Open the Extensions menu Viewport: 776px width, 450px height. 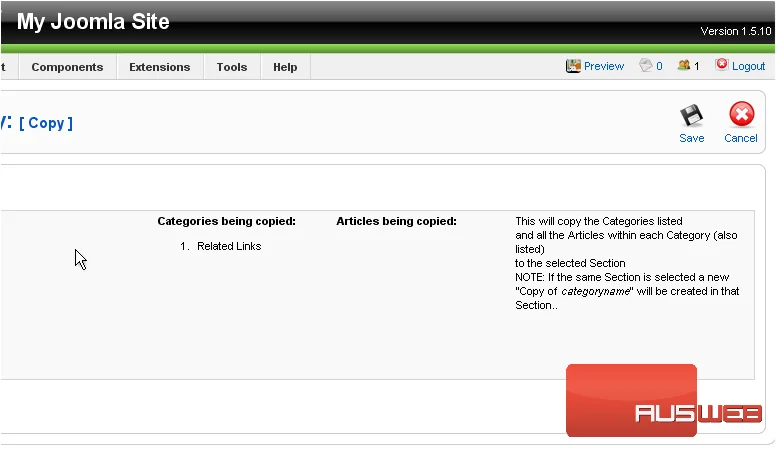tap(159, 67)
